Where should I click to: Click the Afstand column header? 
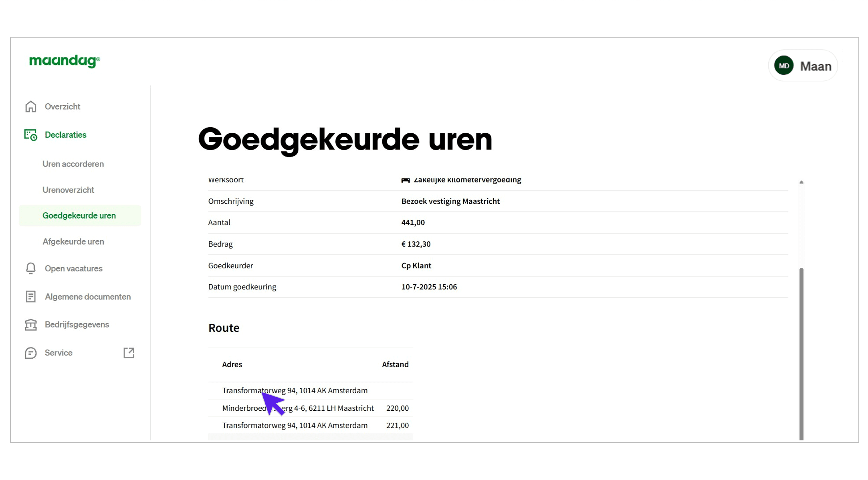click(x=395, y=364)
